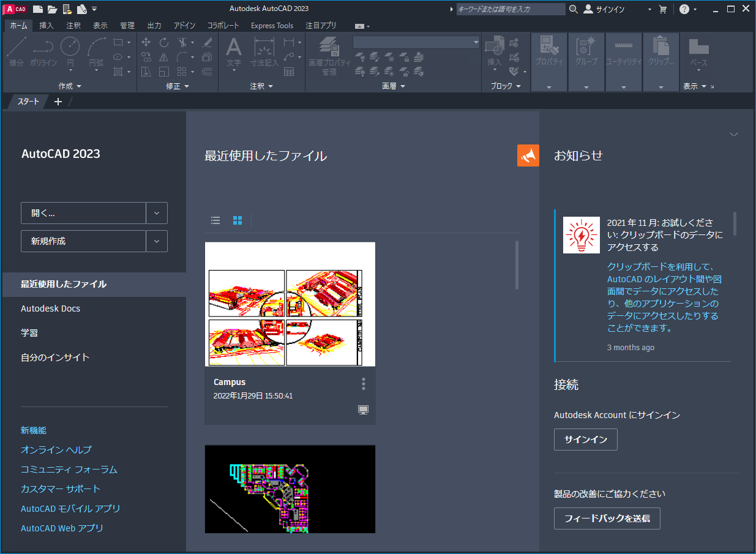Expand the 画層 panel
The image size is (756, 554).
click(x=394, y=86)
